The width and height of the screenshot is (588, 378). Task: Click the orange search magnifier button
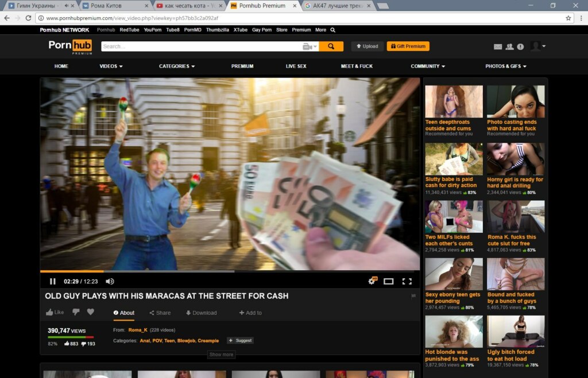tap(331, 46)
